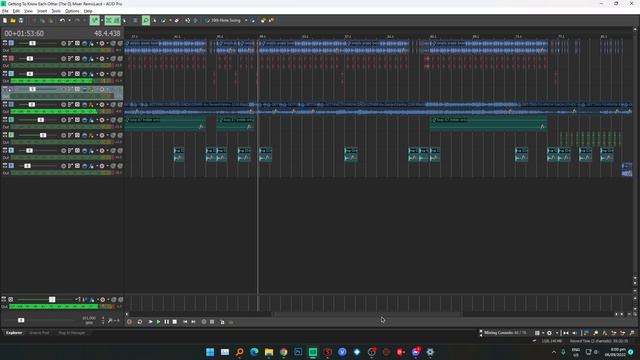Open the Windows Start menu

coord(210,352)
